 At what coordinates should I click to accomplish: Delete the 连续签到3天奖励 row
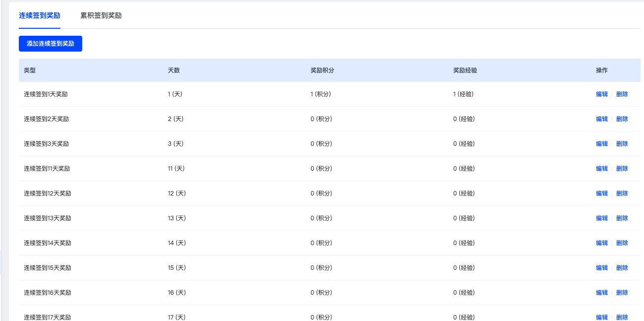pyautogui.click(x=622, y=144)
